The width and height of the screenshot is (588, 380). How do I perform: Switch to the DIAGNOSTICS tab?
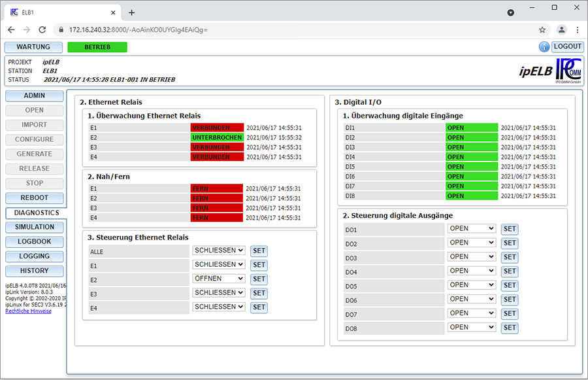click(37, 213)
